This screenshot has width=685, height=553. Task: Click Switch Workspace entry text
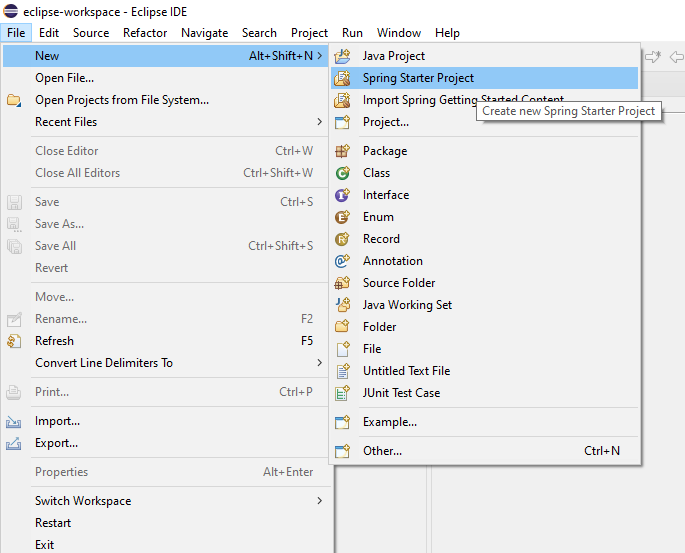coord(83,501)
